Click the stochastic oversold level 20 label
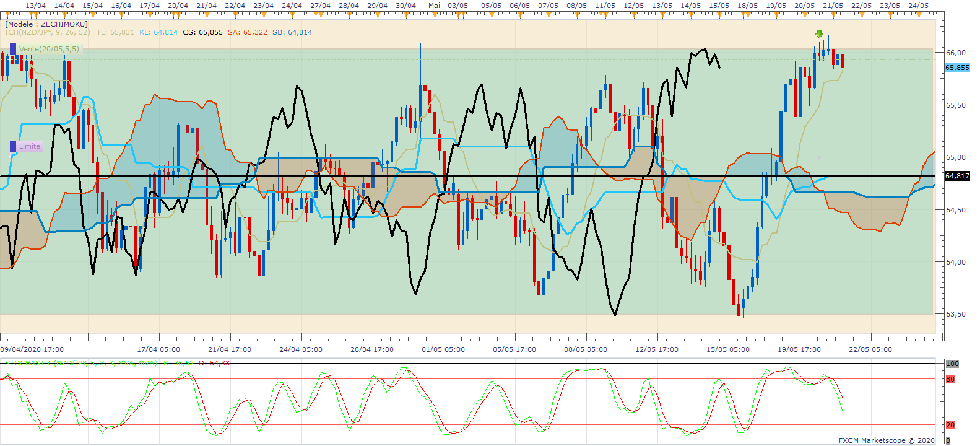This screenshot has width=980, height=446. click(x=950, y=425)
